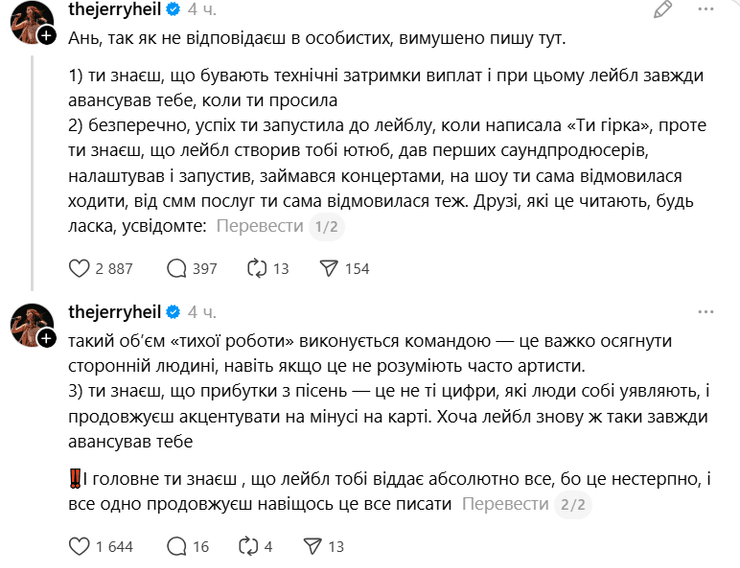Click the 1/2 thread counter badge
The image size is (740, 568).
[327, 227]
